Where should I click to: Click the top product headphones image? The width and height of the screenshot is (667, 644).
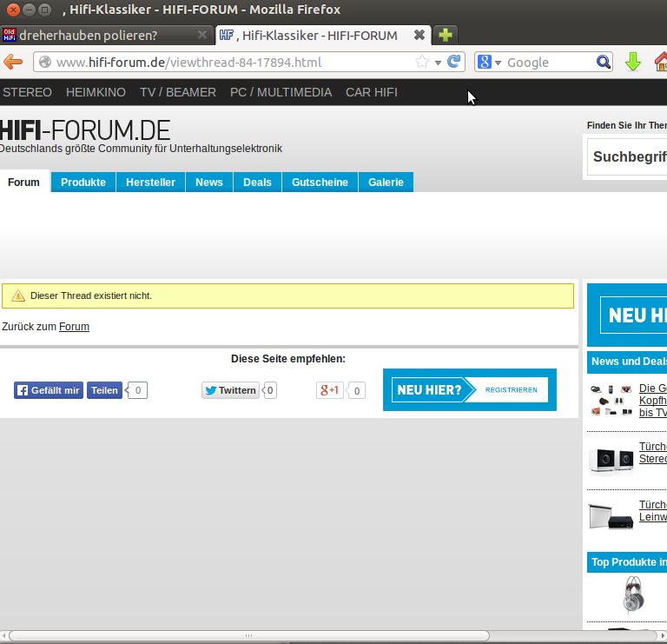(x=633, y=594)
